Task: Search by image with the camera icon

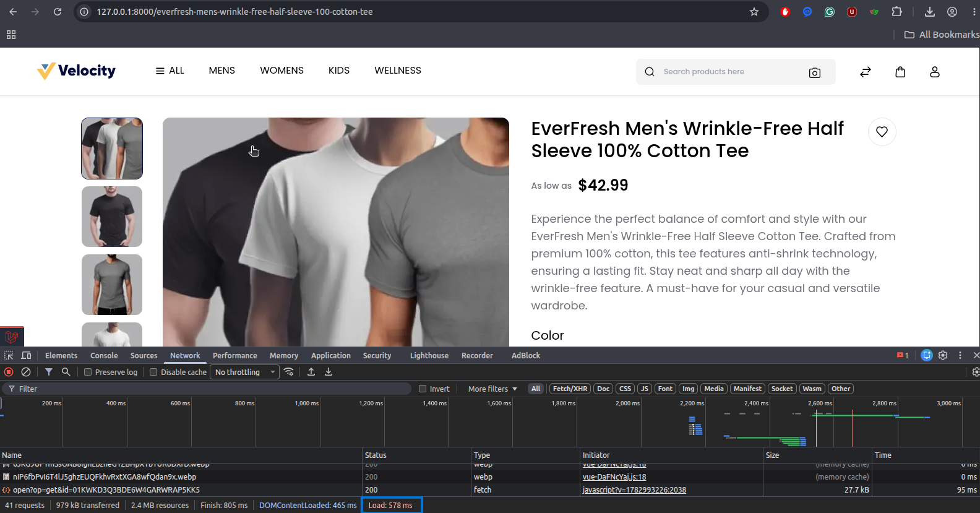Action: (815, 72)
